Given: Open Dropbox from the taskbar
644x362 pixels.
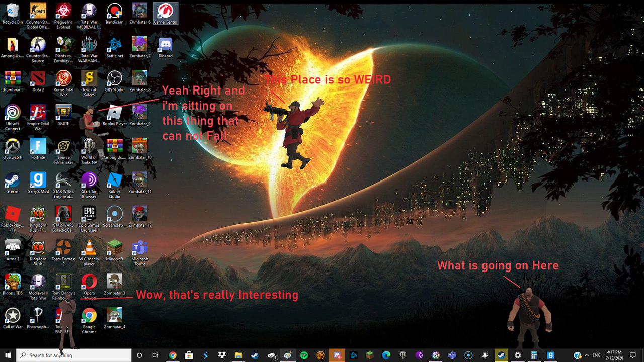Looking at the screenshot, I should click(222, 355).
